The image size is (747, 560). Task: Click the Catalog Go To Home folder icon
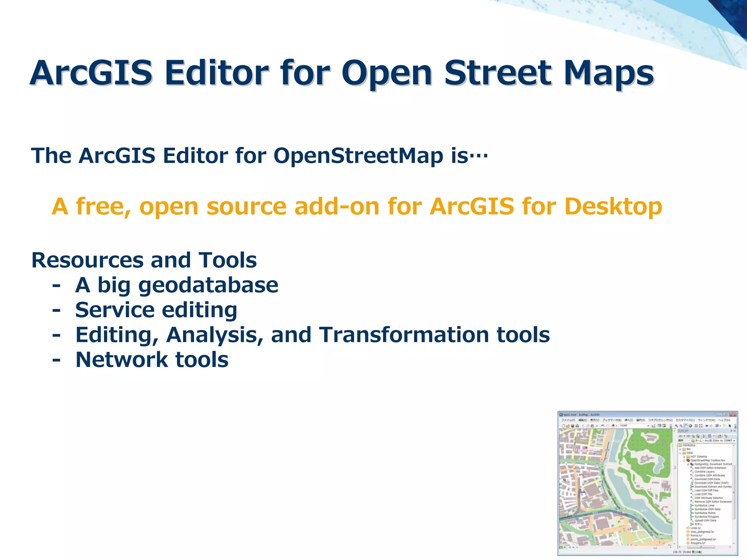coord(698,436)
